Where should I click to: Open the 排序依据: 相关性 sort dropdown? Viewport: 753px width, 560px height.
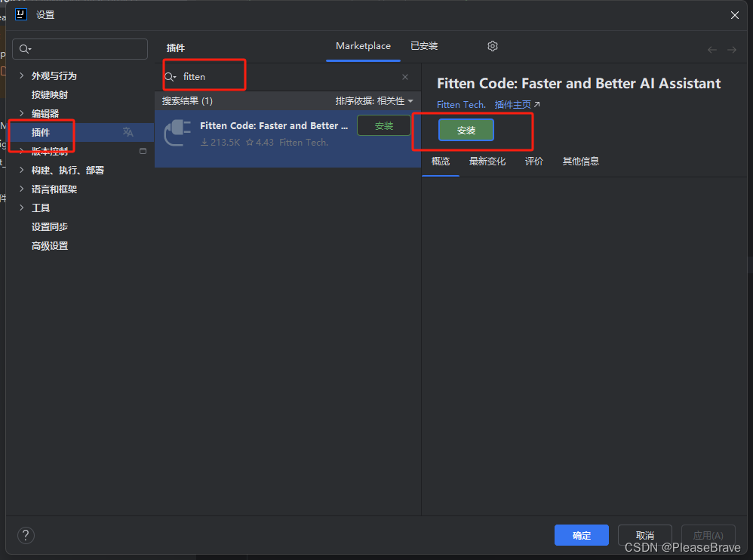(374, 101)
